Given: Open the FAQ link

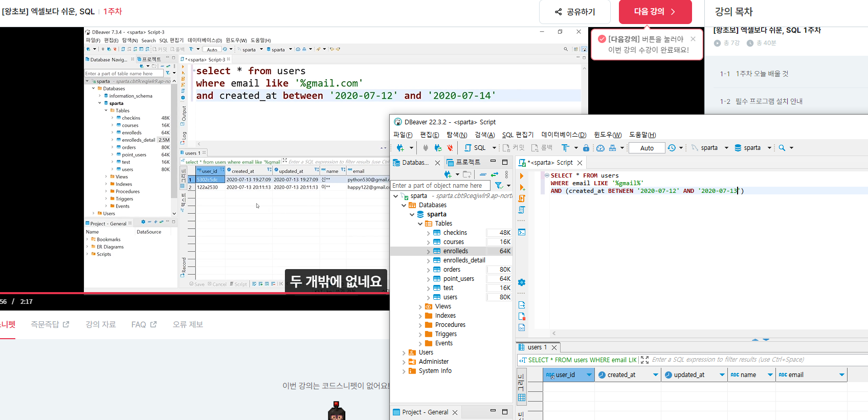Looking at the screenshot, I should click(x=144, y=324).
